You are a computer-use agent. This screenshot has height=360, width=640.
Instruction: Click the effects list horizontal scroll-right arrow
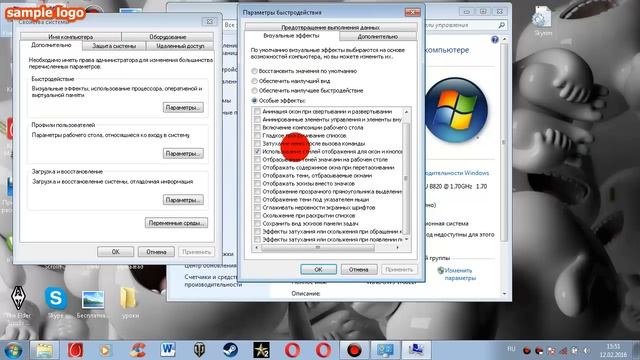[398, 247]
